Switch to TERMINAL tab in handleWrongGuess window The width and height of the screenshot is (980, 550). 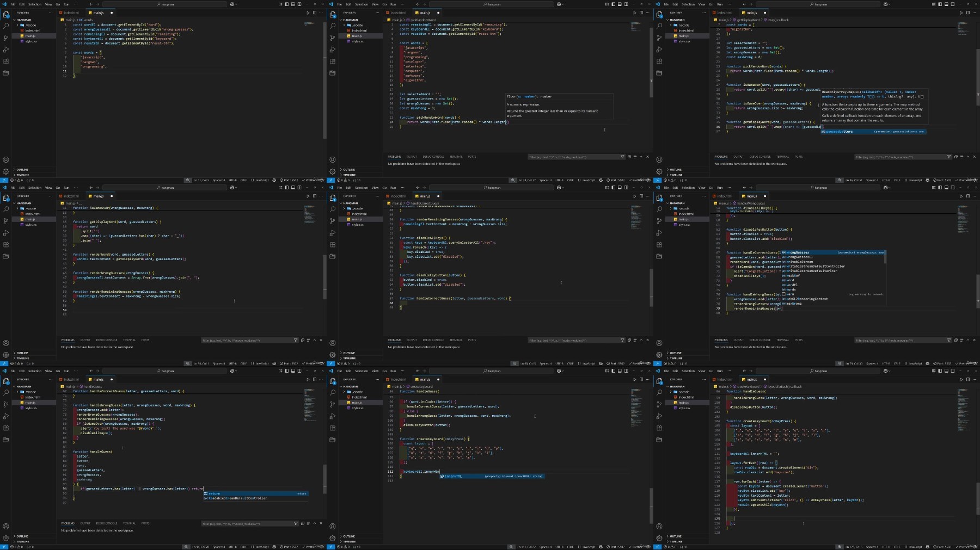(x=782, y=340)
